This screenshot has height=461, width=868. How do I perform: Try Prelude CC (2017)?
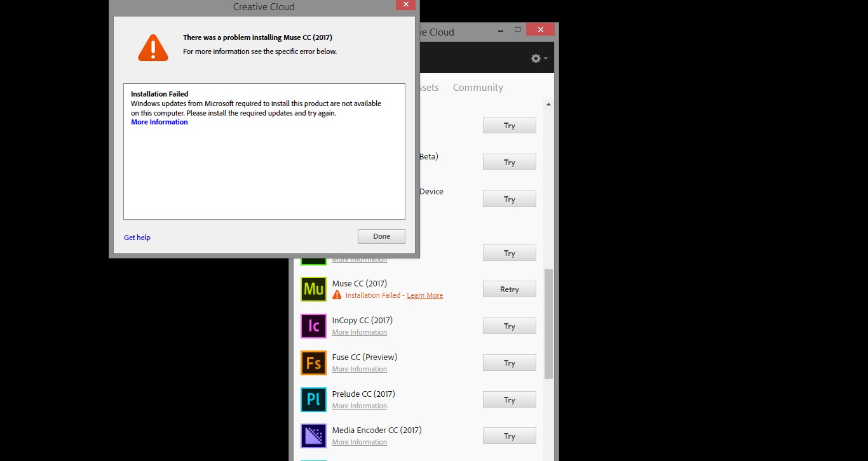point(510,399)
